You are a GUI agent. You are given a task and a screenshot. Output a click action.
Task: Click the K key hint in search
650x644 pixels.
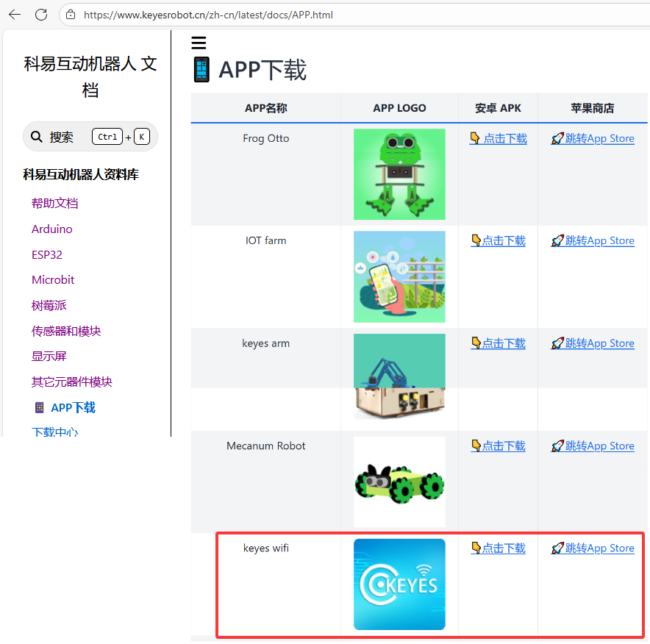coord(142,136)
